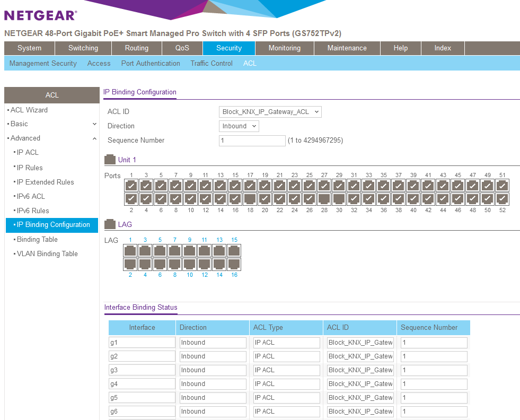Select LAG port 13 icon
Viewport: 520px width, 420px height.
(219, 250)
